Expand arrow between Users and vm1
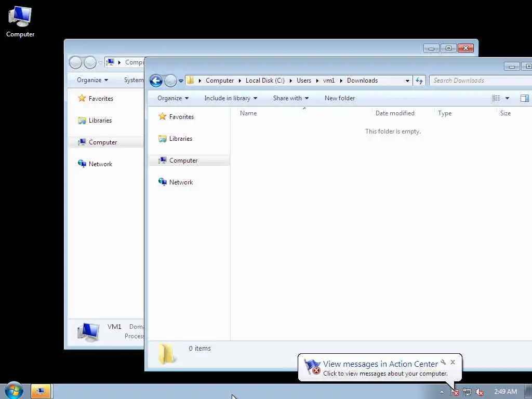Viewport: 532px width, 399px height. pos(317,81)
